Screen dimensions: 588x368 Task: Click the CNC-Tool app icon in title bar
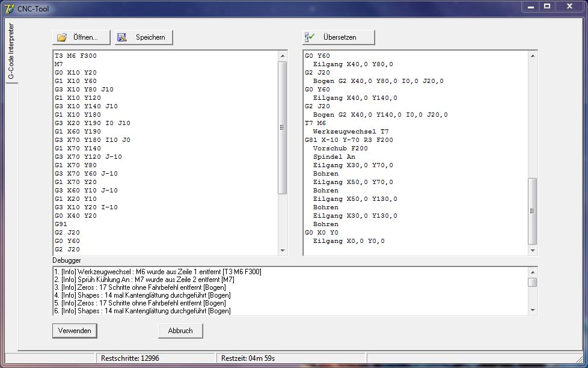pos(10,7)
